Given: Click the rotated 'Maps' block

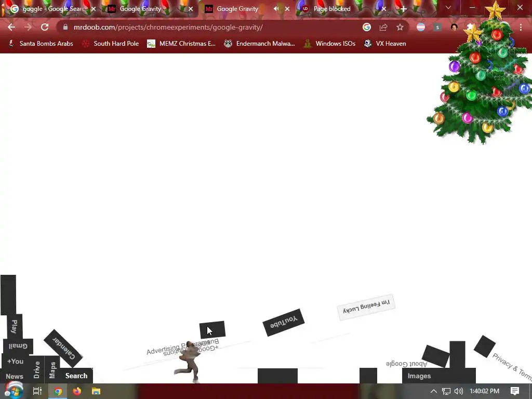Looking at the screenshot, I should pos(52,369).
